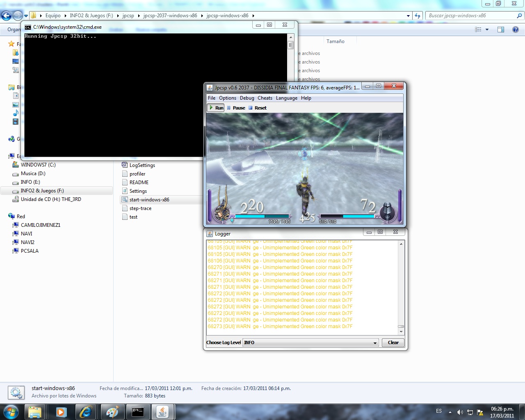Open Internet Explorer from taskbar
The image size is (525, 420).
(x=86, y=412)
